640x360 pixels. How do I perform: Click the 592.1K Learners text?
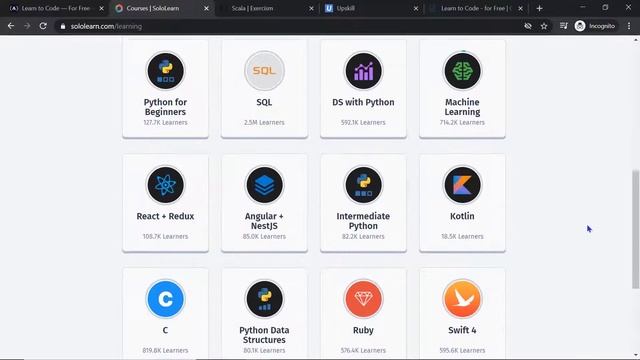tap(363, 122)
